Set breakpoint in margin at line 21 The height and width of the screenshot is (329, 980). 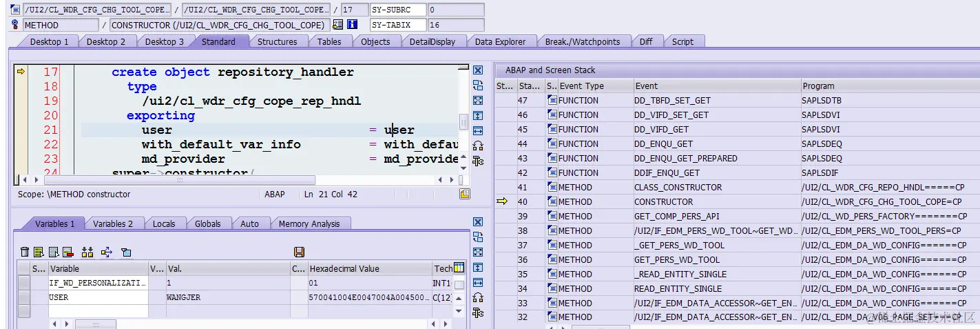(21, 130)
